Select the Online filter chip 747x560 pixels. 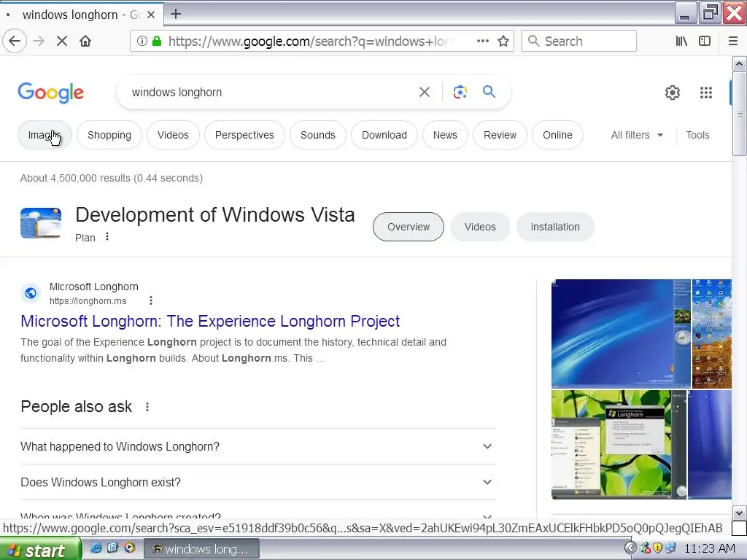coord(557,135)
